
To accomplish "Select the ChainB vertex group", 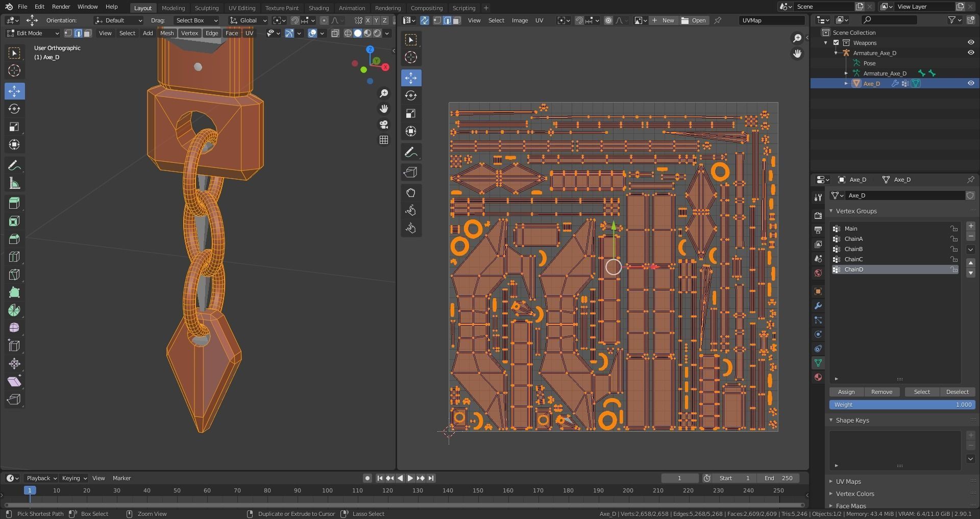I will [x=853, y=249].
